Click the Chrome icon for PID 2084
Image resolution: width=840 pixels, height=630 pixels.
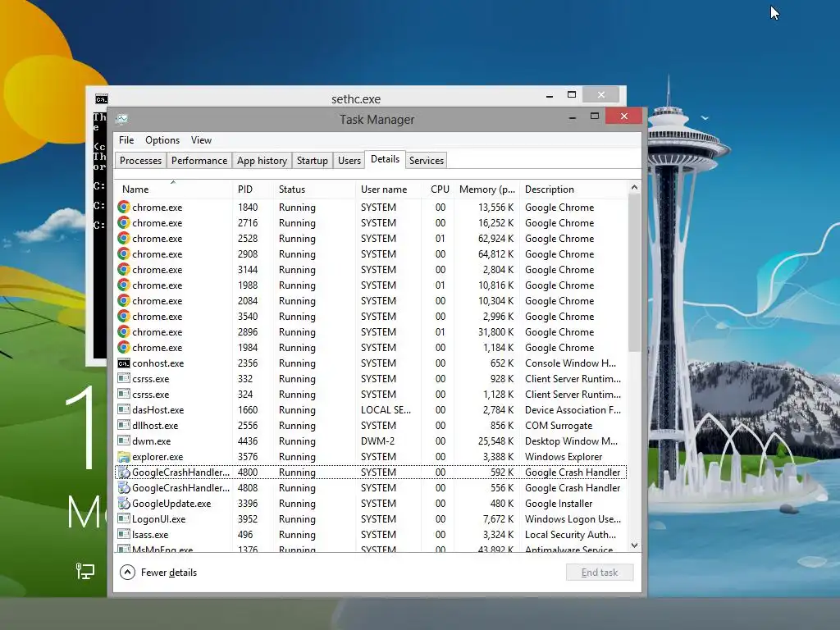(x=124, y=300)
